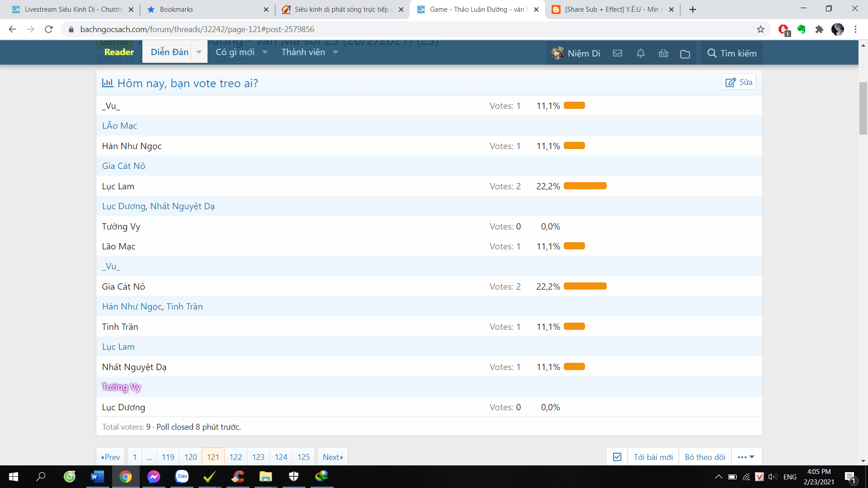Go to page 122
The width and height of the screenshot is (868, 488).
pyautogui.click(x=236, y=457)
